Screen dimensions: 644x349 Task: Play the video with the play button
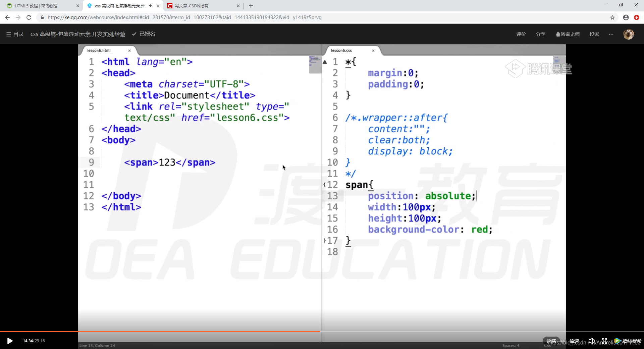pos(10,341)
